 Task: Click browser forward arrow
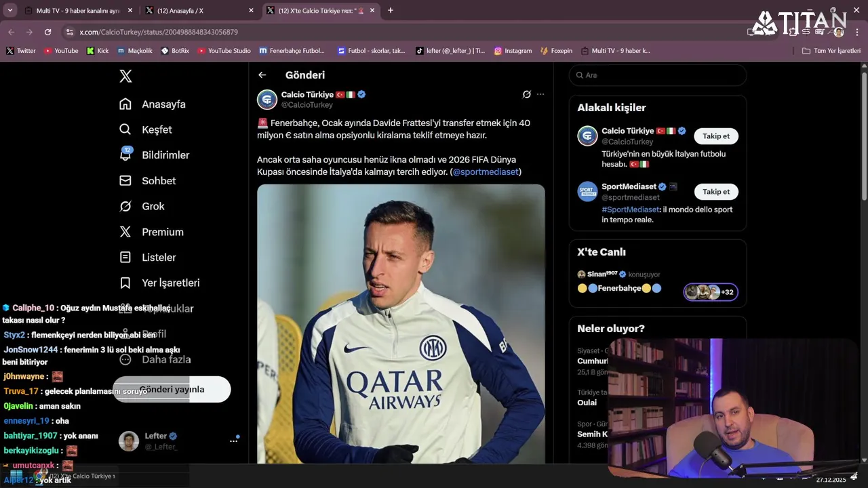(x=29, y=32)
